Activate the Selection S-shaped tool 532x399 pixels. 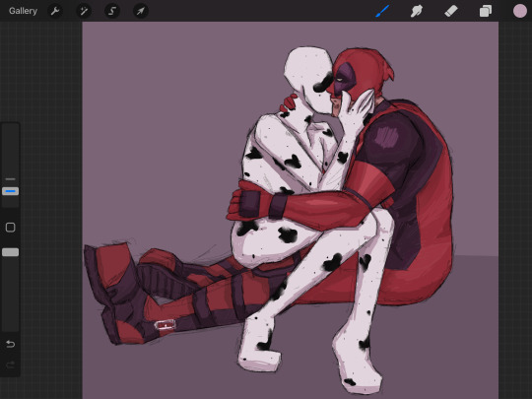pyautogui.click(x=112, y=11)
